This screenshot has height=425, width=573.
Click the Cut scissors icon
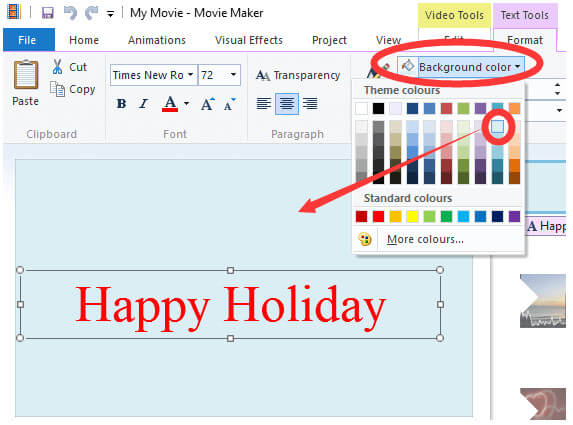(57, 67)
